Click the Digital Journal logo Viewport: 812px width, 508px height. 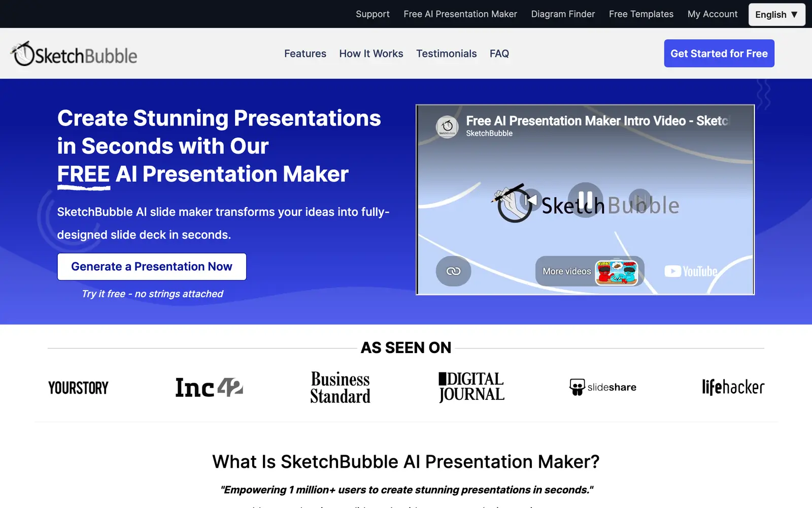471,387
